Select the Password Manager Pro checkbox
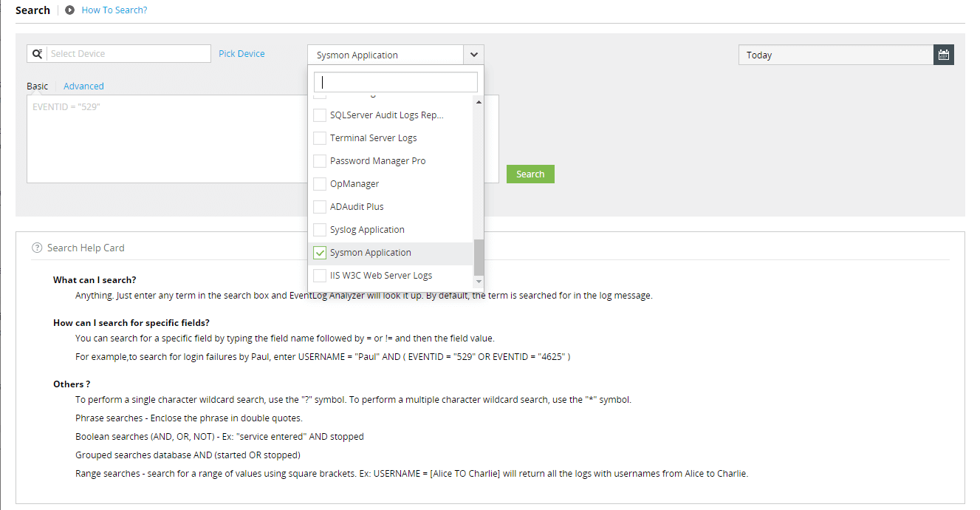Screen dimensions: 980x510 [319, 160]
